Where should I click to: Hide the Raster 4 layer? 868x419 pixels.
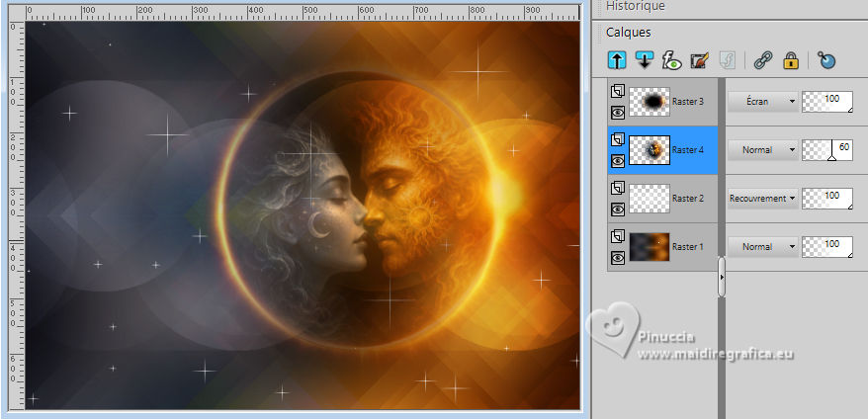(x=618, y=160)
